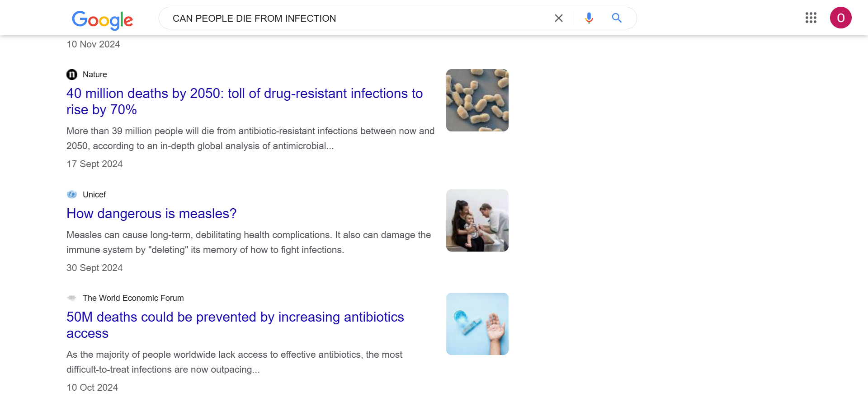Viewport: 868px width, 402px height.
Task: Click the snippet 'As the majority of people worldwide'
Action: pyautogui.click(x=234, y=362)
